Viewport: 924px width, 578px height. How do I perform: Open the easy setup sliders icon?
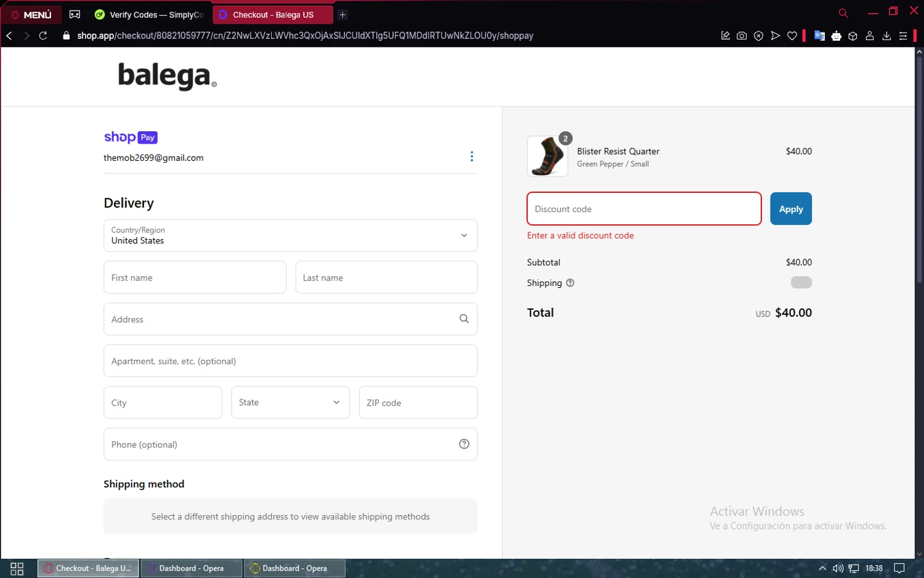(x=903, y=36)
